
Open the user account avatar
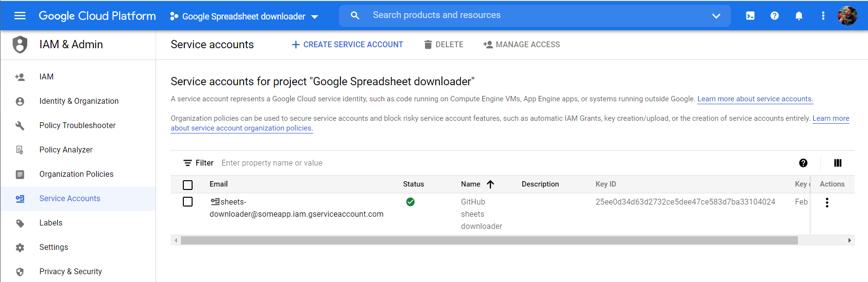(848, 16)
